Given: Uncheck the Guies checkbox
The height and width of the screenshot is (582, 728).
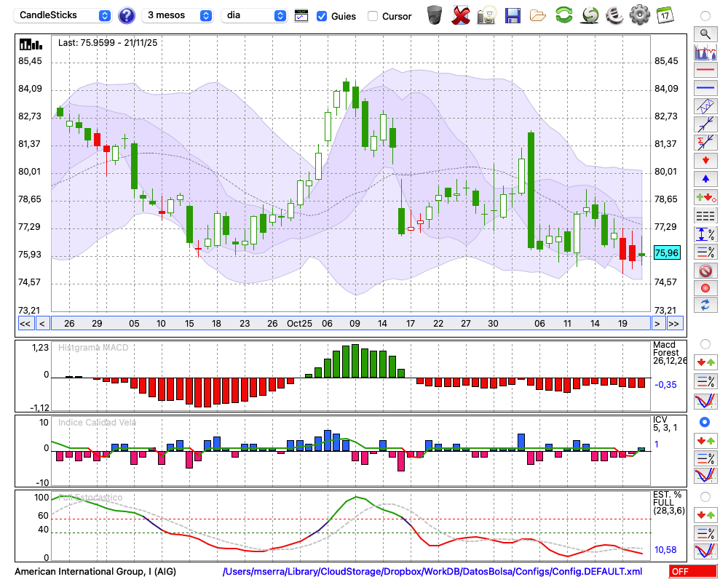Looking at the screenshot, I should tap(322, 16).
